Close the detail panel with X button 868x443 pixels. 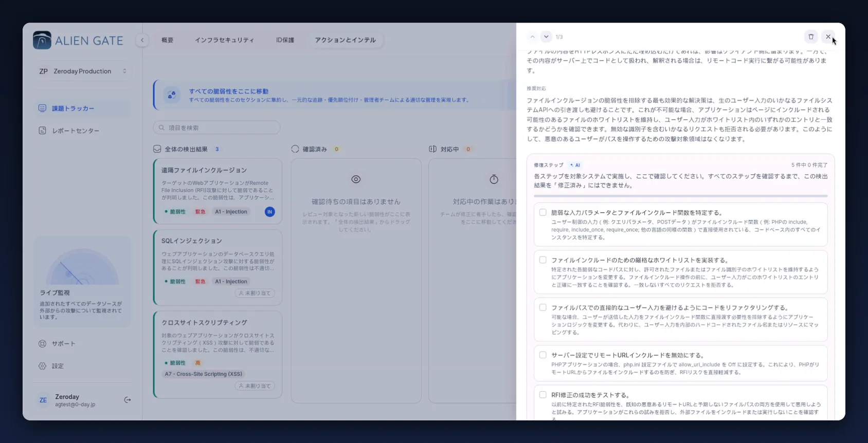point(828,36)
